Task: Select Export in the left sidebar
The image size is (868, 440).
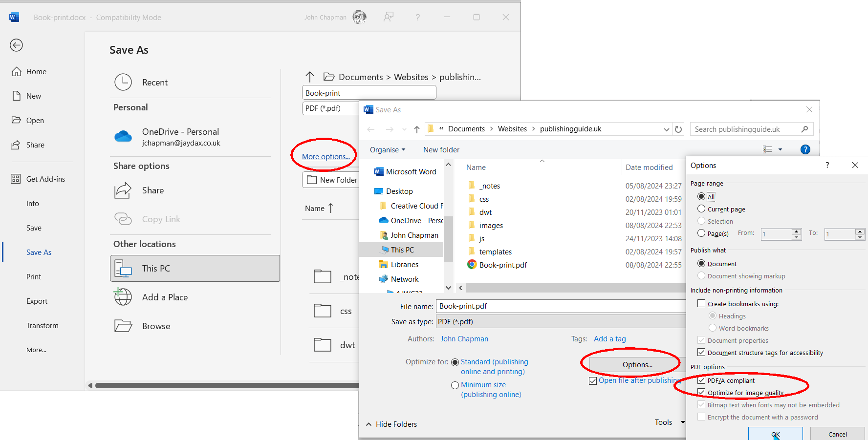Action: coord(37,301)
